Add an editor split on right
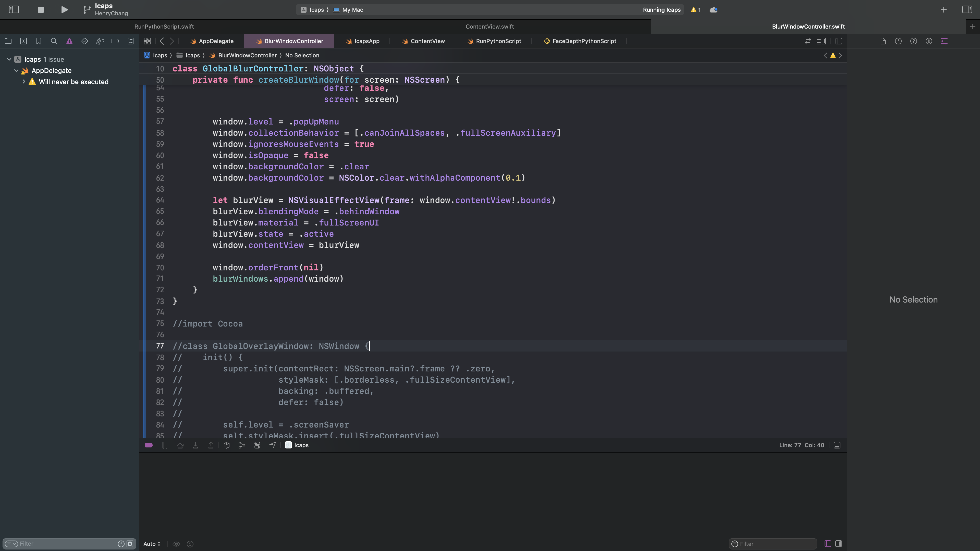 click(838, 41)
